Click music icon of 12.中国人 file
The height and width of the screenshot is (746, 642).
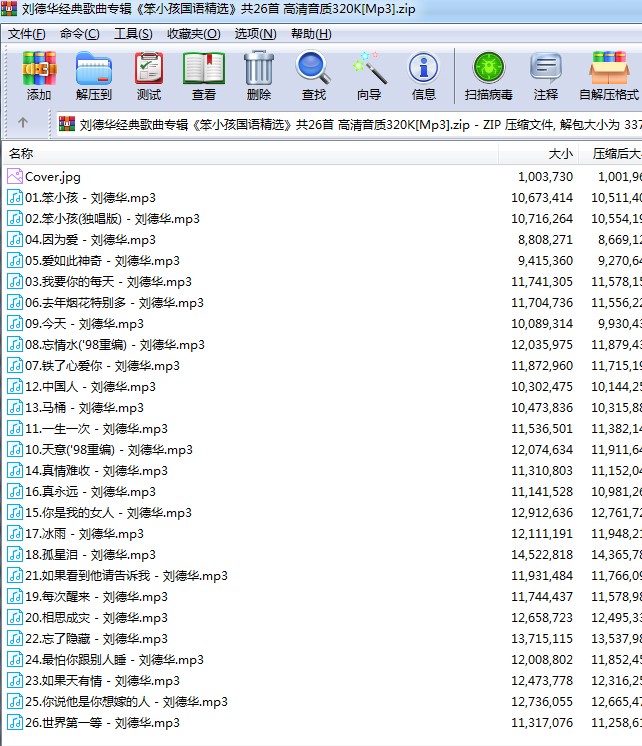pos(15,386)
